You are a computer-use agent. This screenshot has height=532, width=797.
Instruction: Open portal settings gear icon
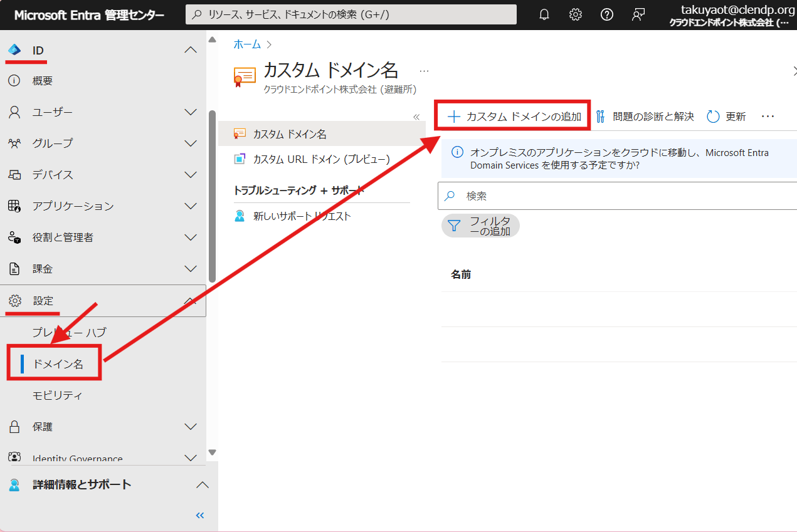coord(576,14)
